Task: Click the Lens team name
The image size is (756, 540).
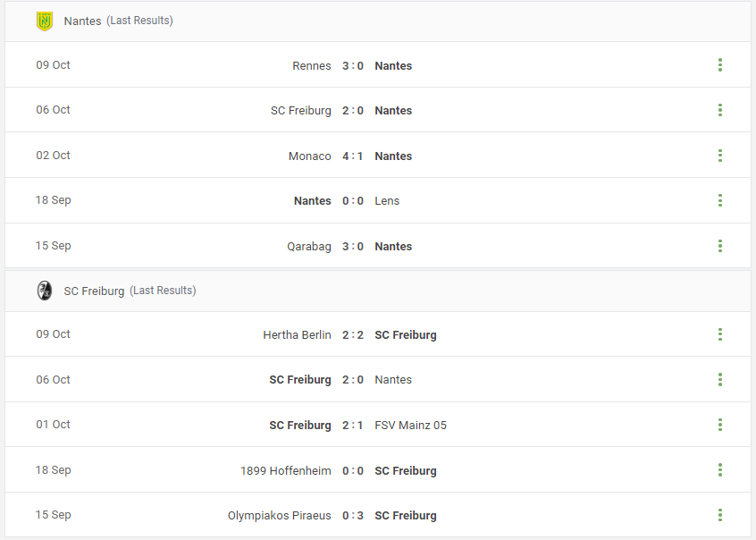Action: click(x=387, y=201)
